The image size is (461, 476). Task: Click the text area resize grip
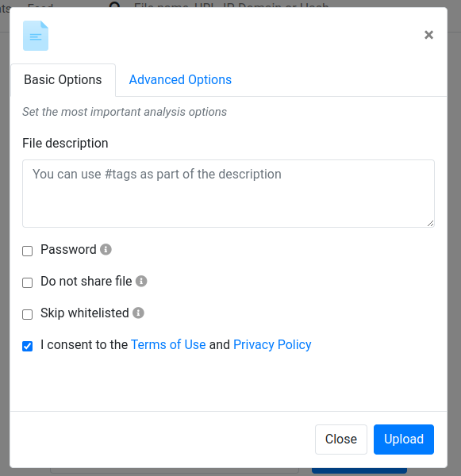[430, 224]
